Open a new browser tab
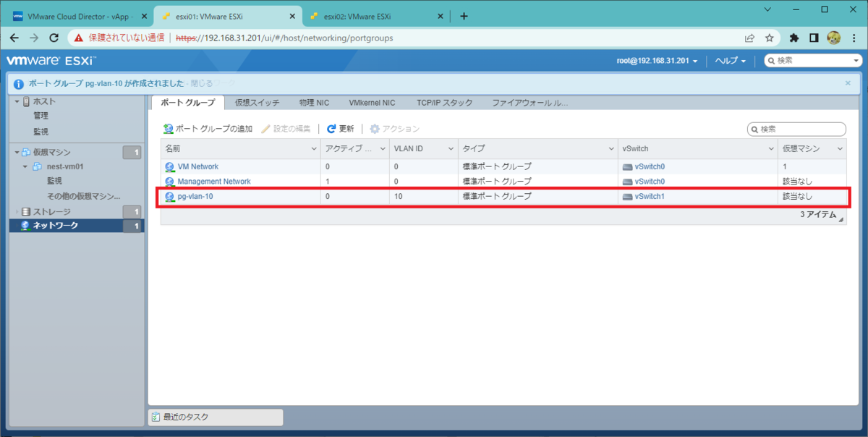Image resolution: width=868 pixels, height=437 pixels. (464, 16)
